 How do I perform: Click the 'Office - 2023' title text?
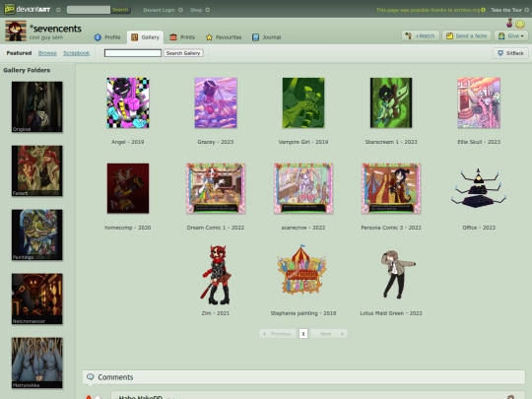[479, 228]
